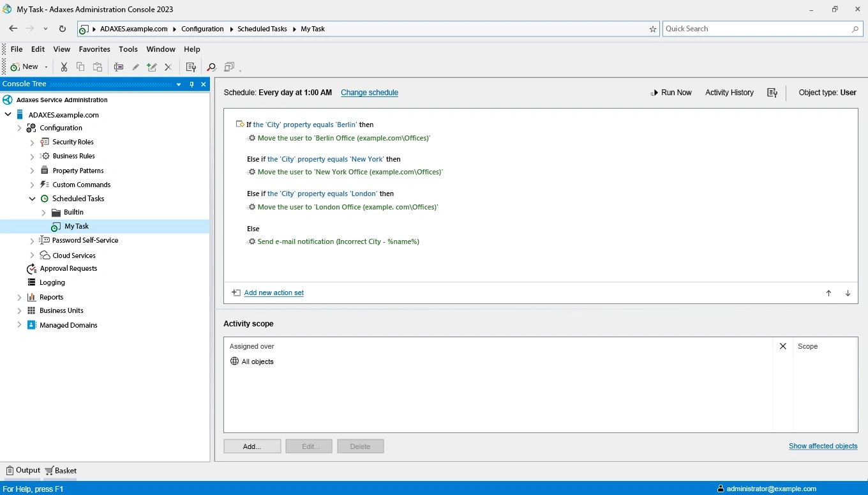The height and width of the screenshot is (495, 868).
Task: Click in the Quick Search field
Action: 756,29
